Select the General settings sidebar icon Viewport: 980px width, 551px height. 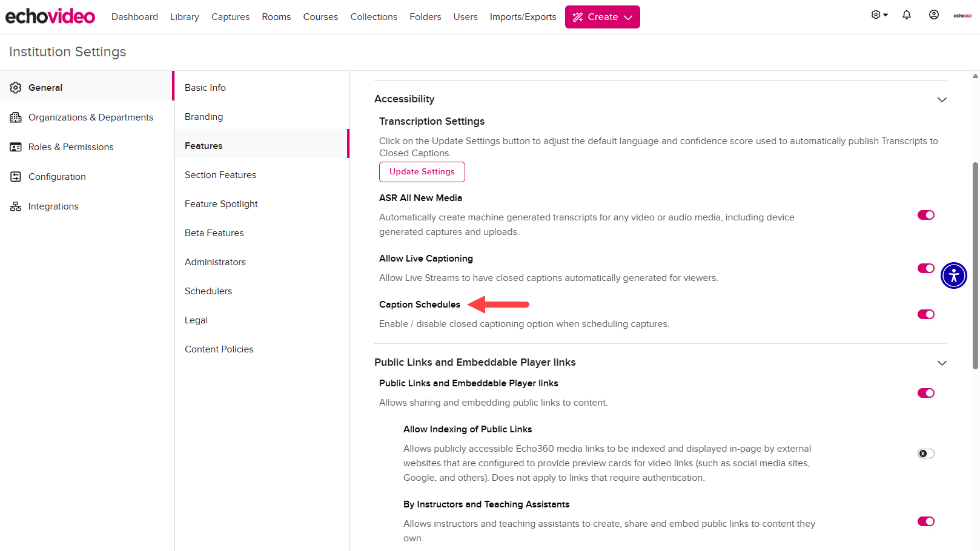16,87
